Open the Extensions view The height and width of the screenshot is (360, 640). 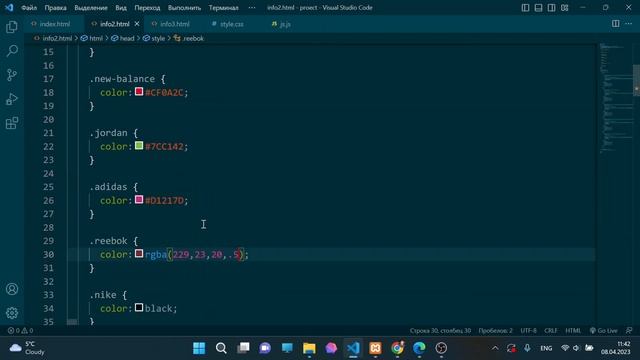coord(12,123)
